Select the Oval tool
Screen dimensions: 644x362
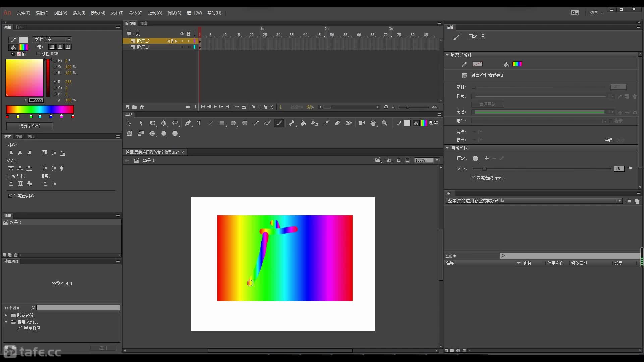[x=233, y=123]
